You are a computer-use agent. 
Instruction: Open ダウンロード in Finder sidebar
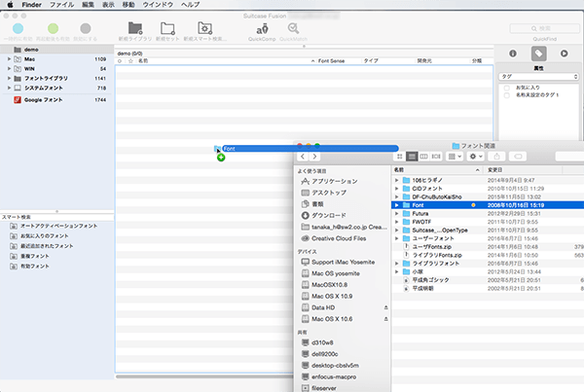pos(329,216)
